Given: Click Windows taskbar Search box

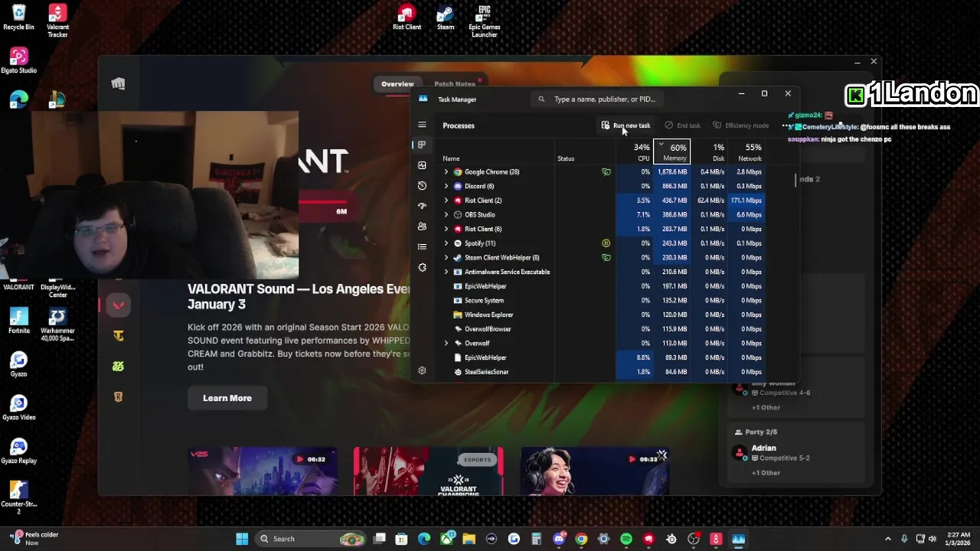Looking at the screenshot, I should point(310,539).
